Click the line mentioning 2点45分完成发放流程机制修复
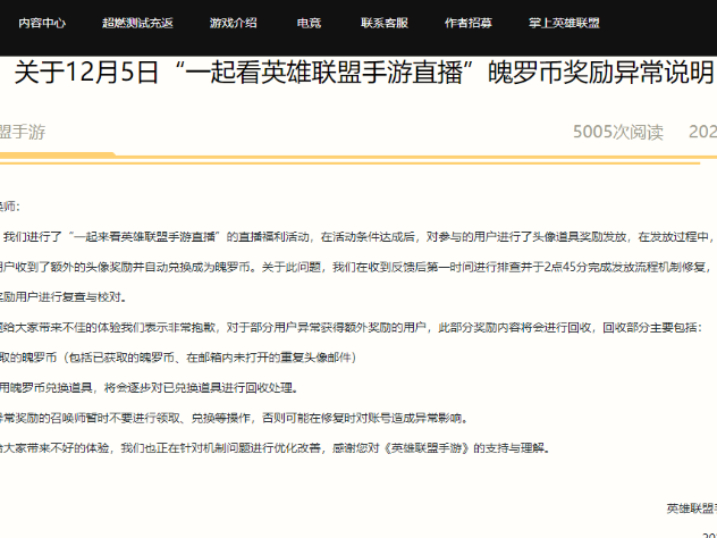Viewport: 717px width, 538px height. point(355,267)
